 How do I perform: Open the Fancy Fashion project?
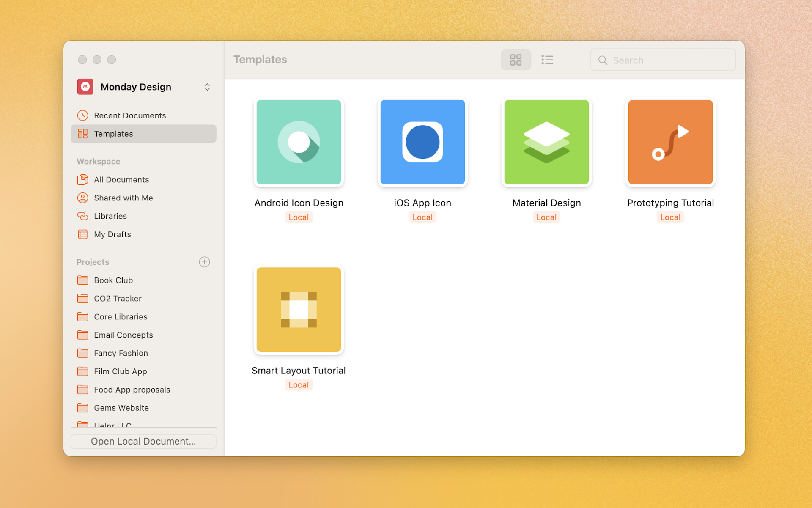pos(121,353)
